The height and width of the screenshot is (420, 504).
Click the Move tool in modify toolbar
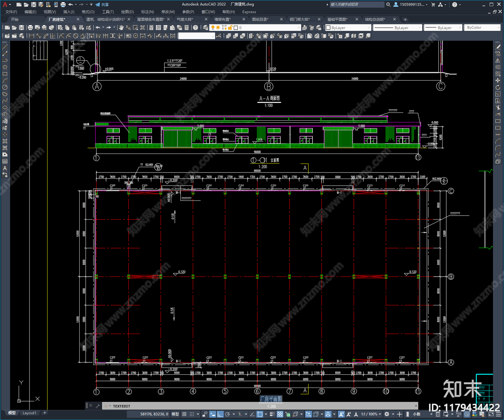coord(498,81)
